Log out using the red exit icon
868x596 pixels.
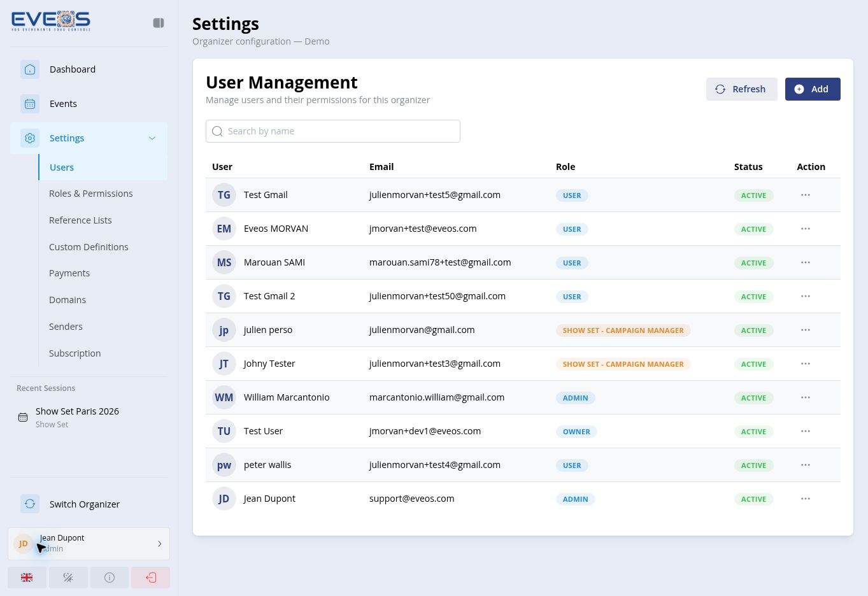click(x=151, y=578)
